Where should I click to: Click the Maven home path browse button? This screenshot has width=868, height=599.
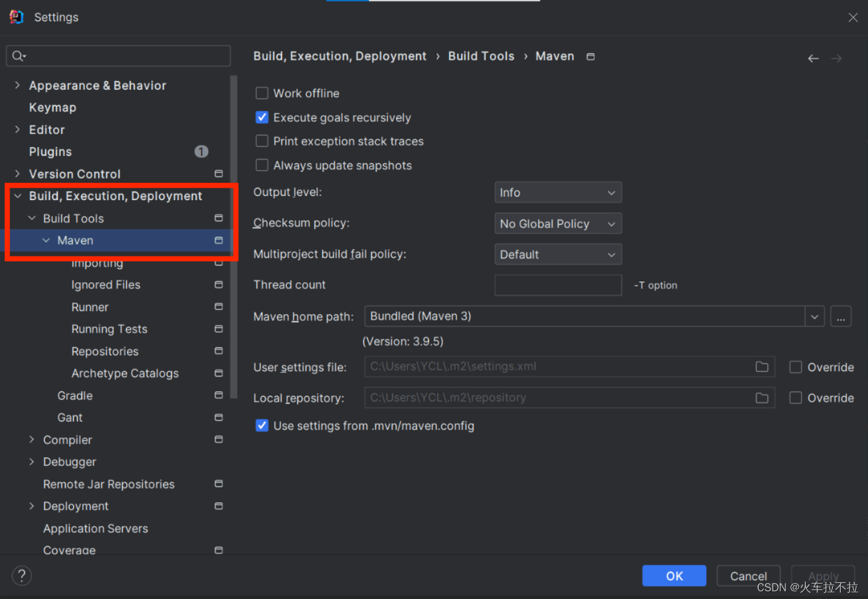840,316
